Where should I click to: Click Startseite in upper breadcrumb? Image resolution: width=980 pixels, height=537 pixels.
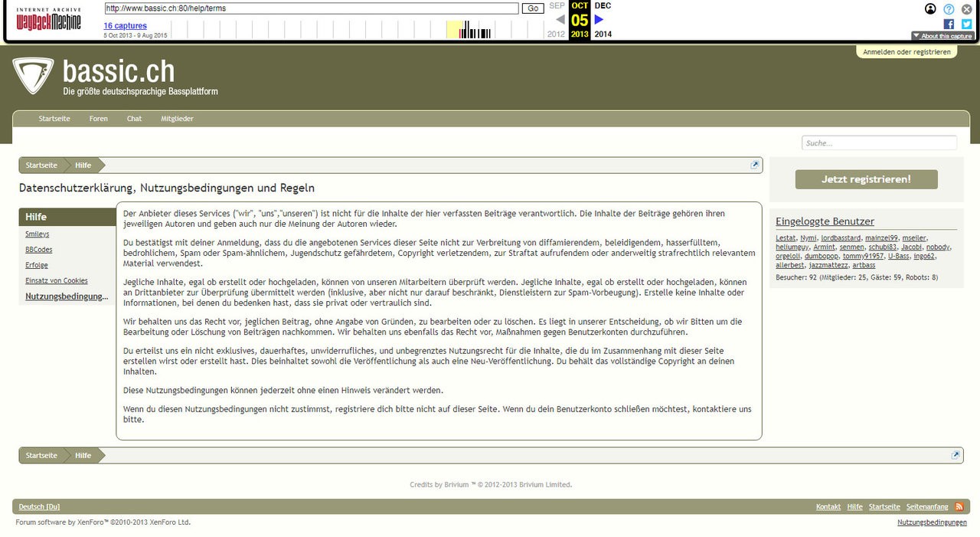[41, 165]
